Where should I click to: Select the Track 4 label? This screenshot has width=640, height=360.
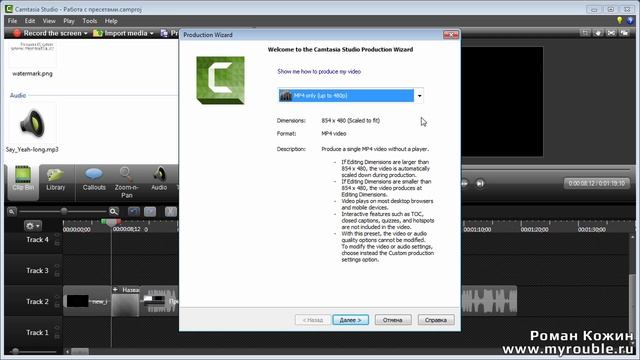coord(37,240)
